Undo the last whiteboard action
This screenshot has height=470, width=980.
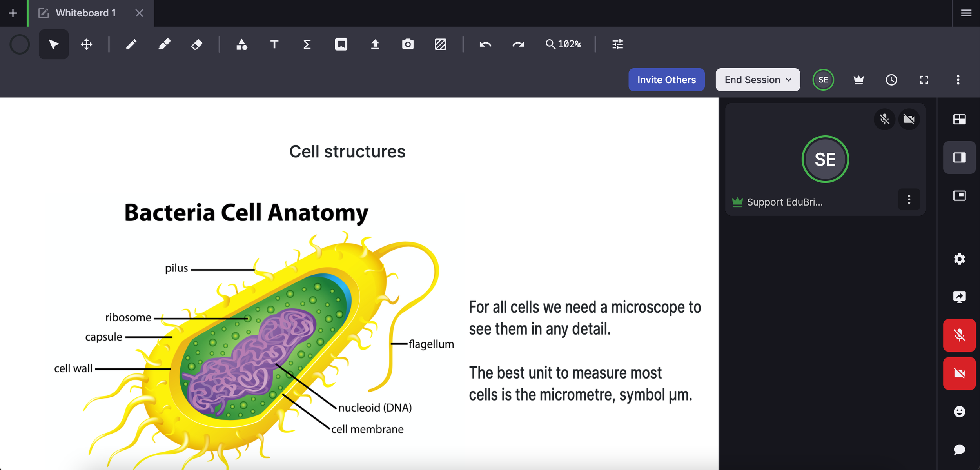pos(485,44)
